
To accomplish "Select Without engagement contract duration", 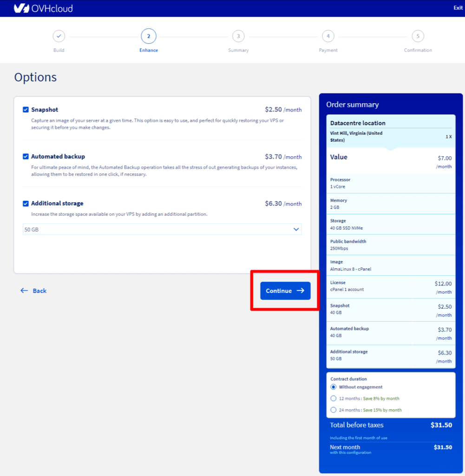I will pyautogui.click(x=333, y=387).
